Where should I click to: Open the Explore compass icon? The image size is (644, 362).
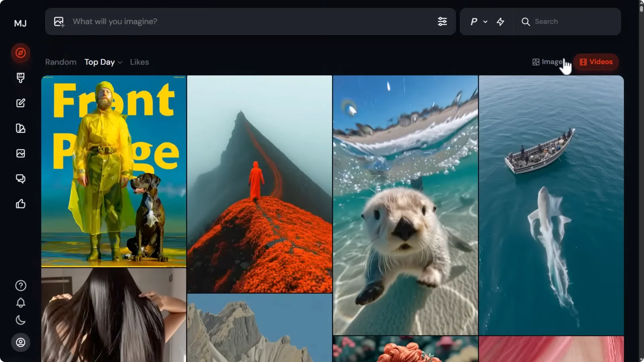tap(20, 53)
